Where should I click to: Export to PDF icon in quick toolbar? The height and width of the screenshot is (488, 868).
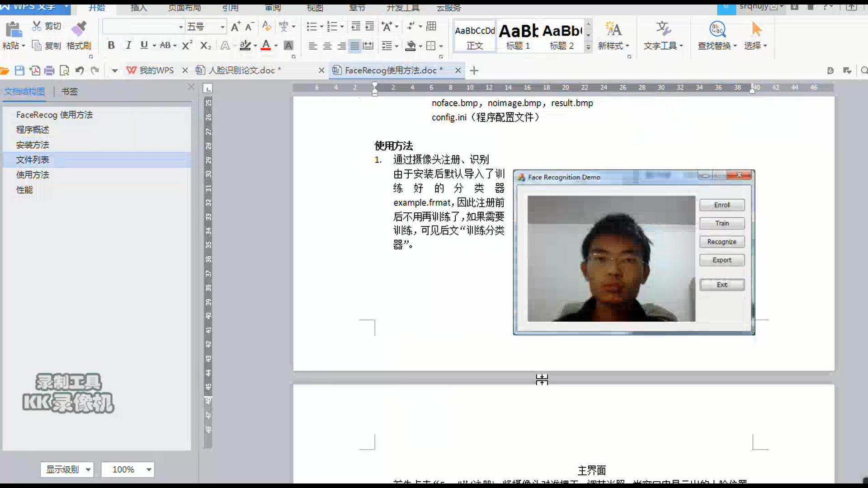35,70
